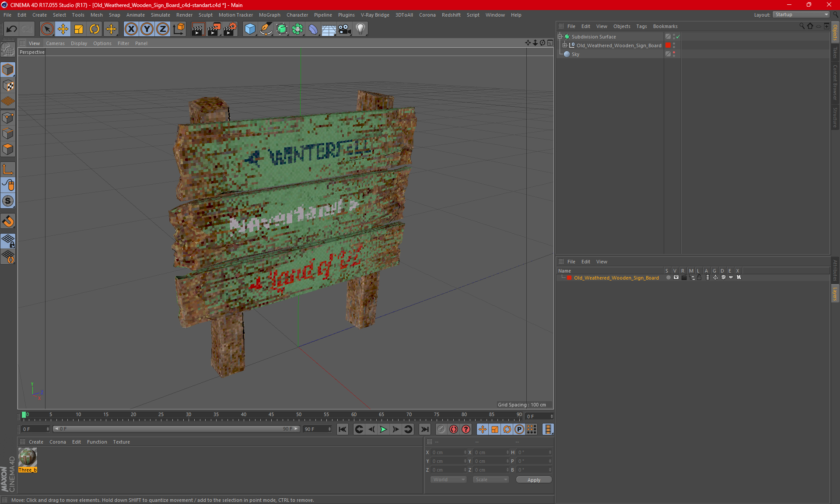Open Bookmarks in Objects manager
Viewport: 840px width, 504px height.
click(665, 26)
